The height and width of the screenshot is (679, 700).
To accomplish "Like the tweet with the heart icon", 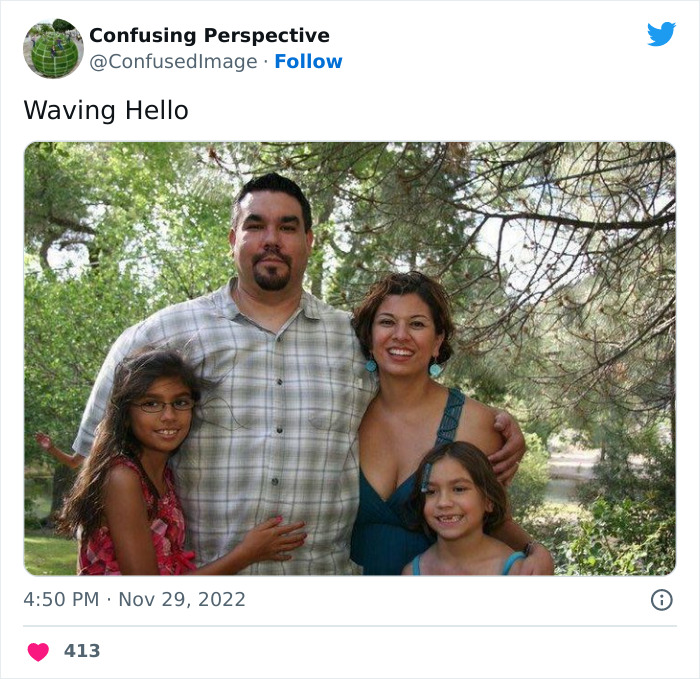I will tap(38, 652).
